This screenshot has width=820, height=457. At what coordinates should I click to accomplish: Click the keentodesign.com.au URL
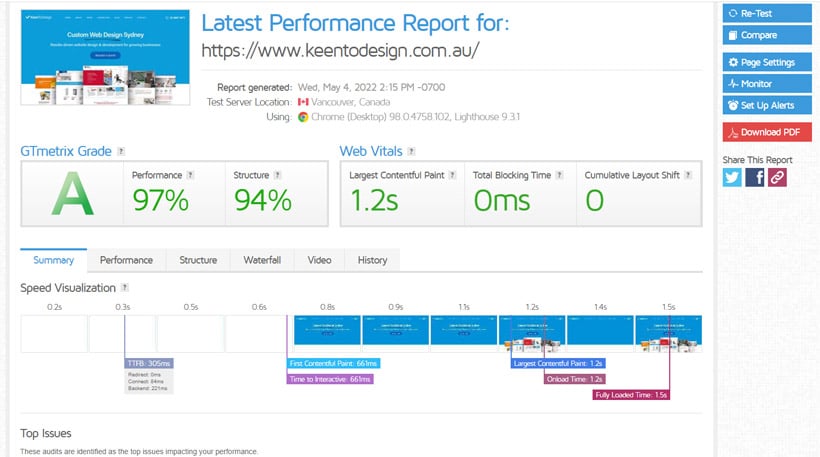[340, 50]
